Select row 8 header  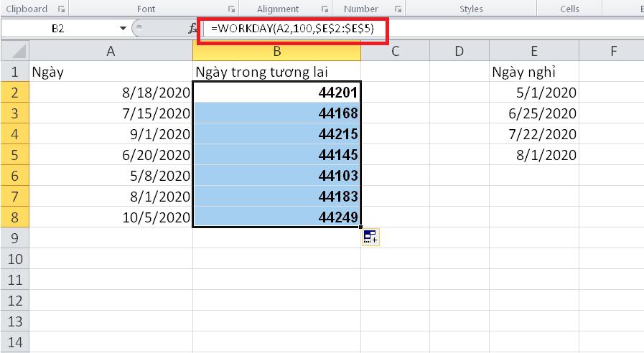(x=15, y=217)
